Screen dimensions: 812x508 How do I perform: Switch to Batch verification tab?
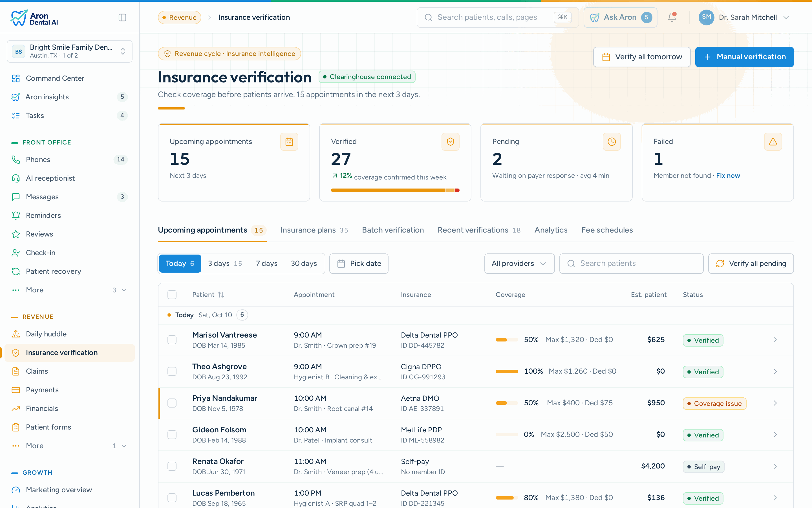point(392,230)
